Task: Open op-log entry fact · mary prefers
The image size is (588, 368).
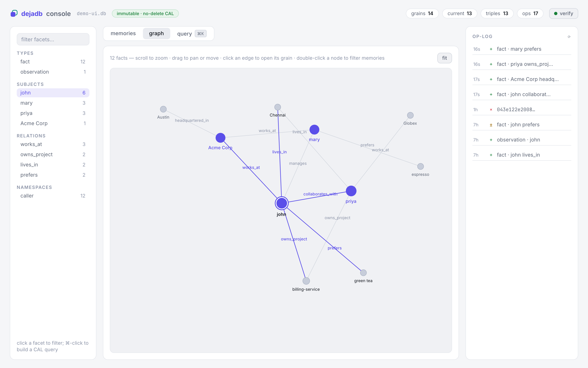Action: coord(522,49)
